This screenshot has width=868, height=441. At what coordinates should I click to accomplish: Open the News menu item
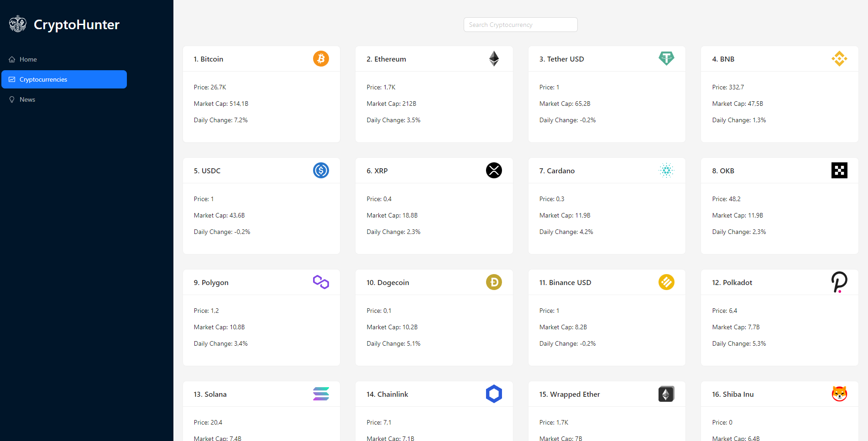click(64, 99)
